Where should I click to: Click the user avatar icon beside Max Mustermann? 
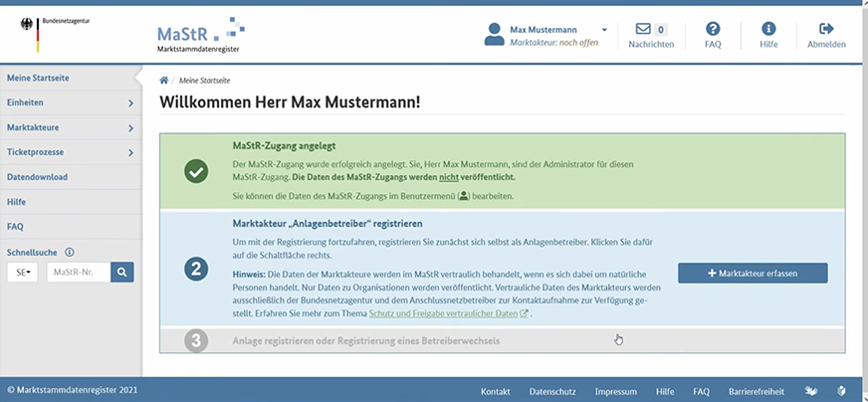click(495, 35)
